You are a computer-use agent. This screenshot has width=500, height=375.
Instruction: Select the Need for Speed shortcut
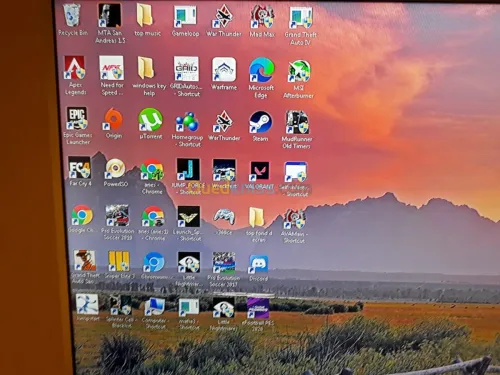point(111,68)
